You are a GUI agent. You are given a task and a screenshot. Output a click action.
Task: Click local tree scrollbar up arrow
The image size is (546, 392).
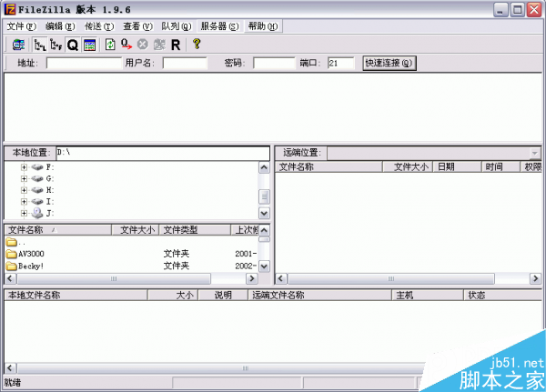[264, 167]
